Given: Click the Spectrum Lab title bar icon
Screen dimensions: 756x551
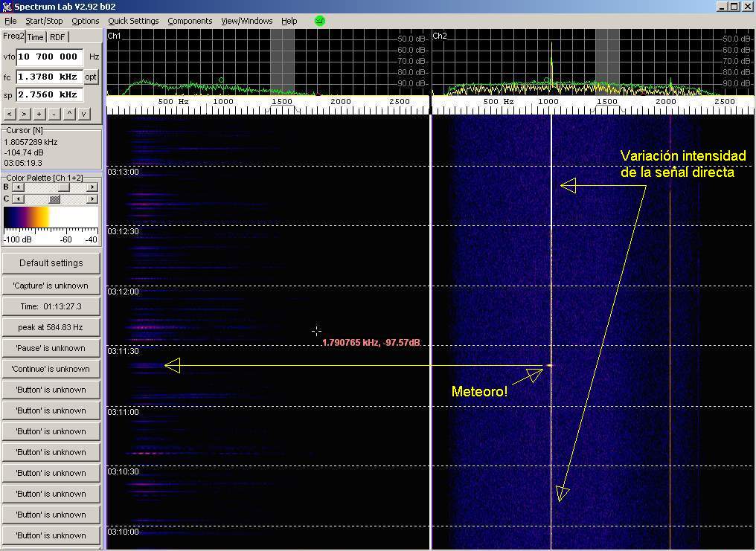Looking at the screenshot, I should [7, 6].
